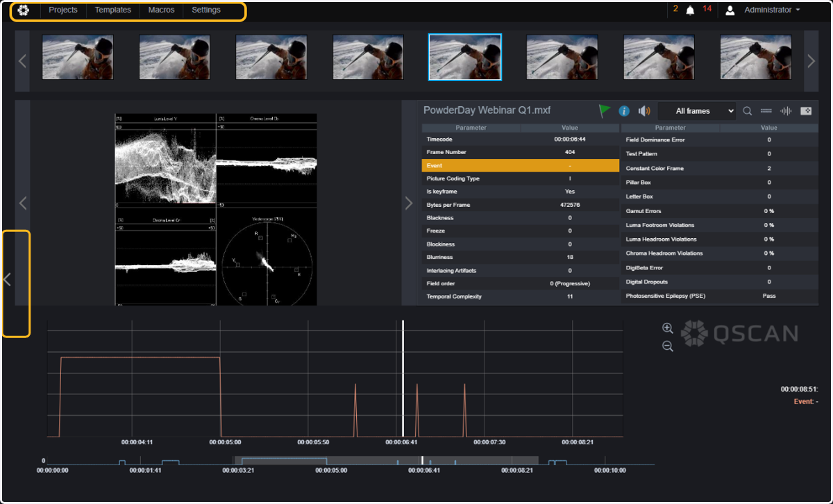
Task: Select the Blockiness parameter row
Action: 521,244
